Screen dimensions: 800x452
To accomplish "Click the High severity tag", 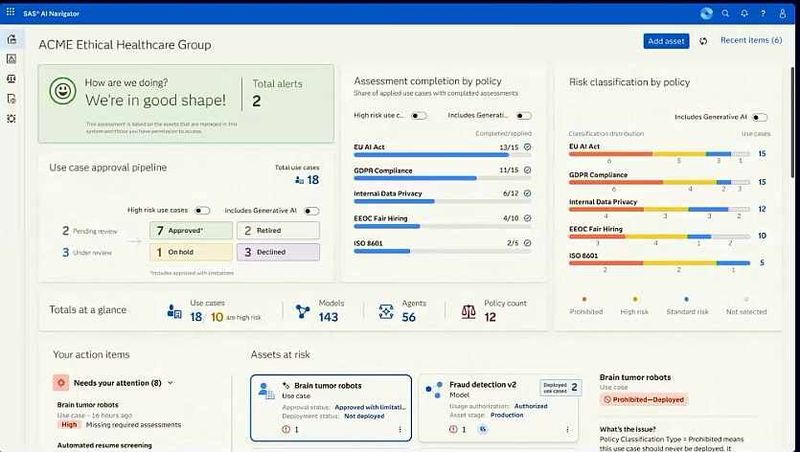I will [x=69, y=424].
